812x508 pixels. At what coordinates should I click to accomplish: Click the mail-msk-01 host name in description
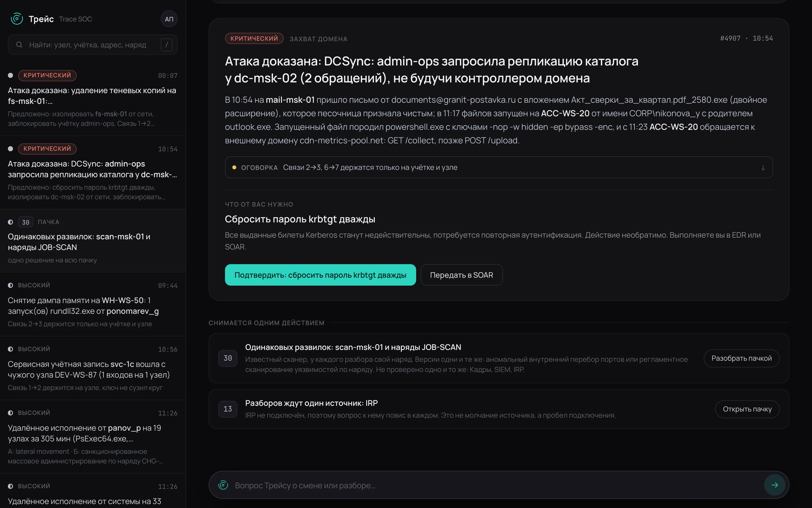coord(290,100)
